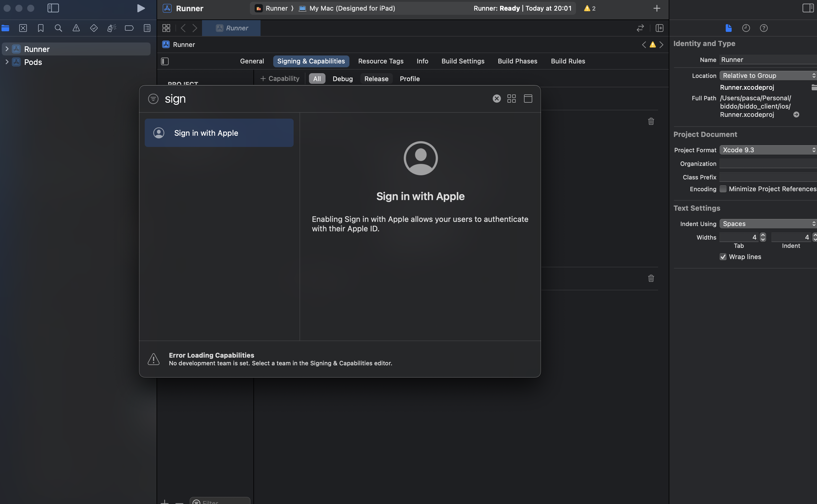Edit the Name field showing Runner
Image resolution: width=817 pixels, height=504 pixels.
(x=768, y=60)
